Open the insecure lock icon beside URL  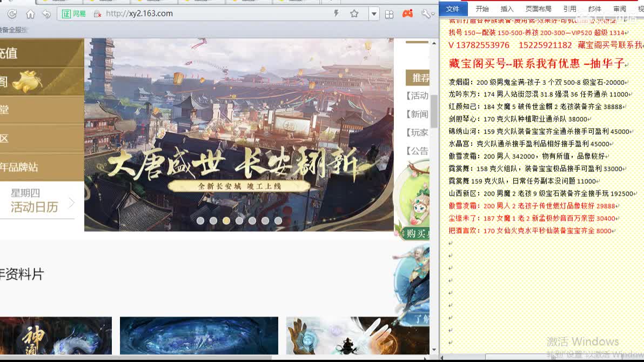click(x=97, y=14)
